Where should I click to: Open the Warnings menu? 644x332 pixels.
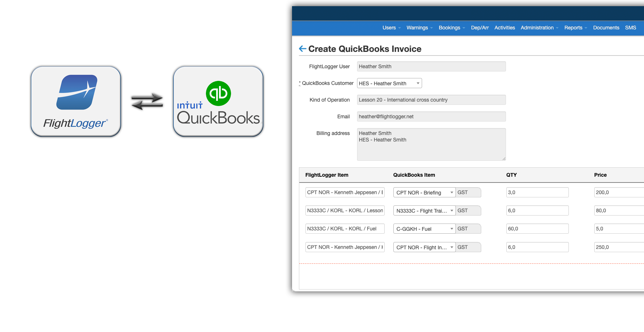pos(420,28)
